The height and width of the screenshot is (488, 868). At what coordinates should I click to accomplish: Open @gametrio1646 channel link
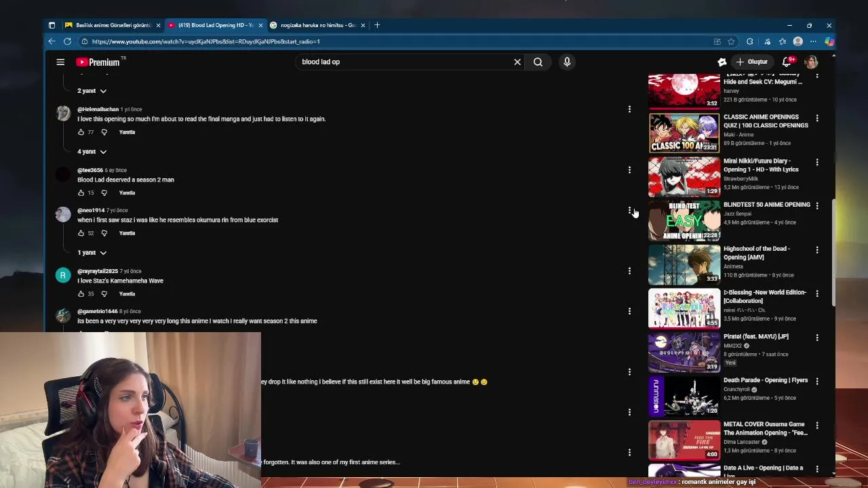click(98, 311)
